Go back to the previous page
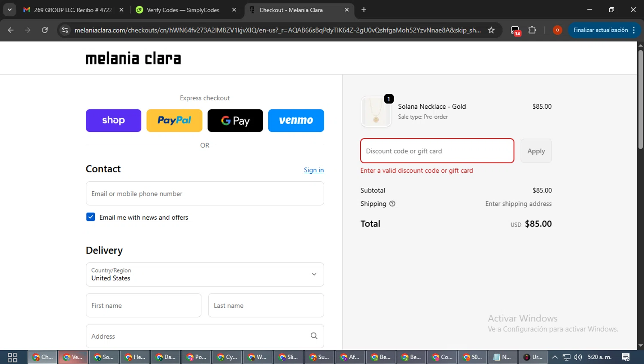The width and height of the screenshot is (644, 364). pyautogui.click(x=11, y=30)
